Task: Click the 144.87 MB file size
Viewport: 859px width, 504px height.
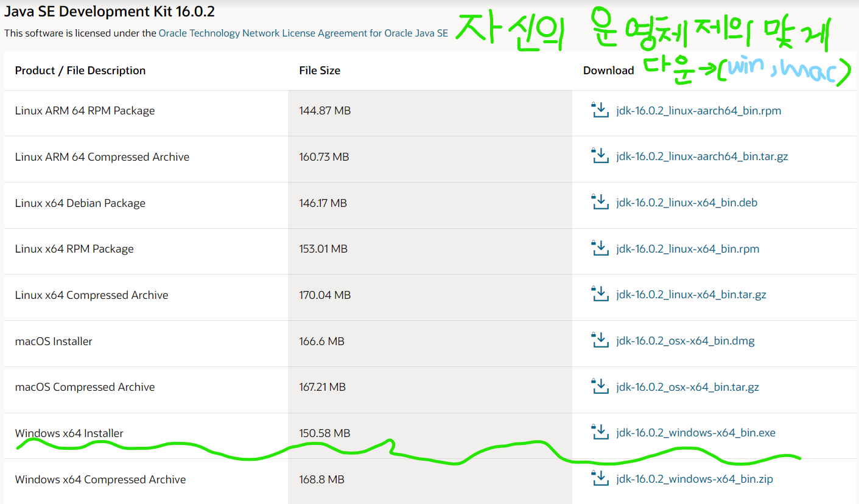Action: pyautogui.click(x=325, y=111)
